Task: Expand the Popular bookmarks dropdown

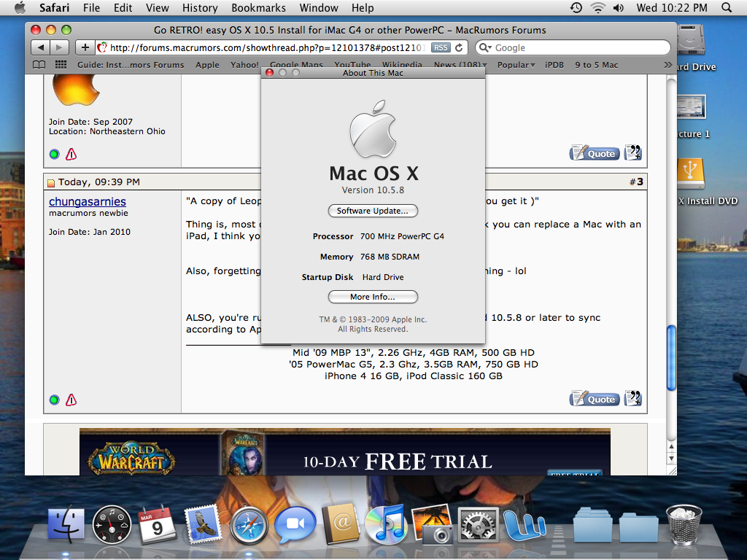Action: click(x=516, y=65)
